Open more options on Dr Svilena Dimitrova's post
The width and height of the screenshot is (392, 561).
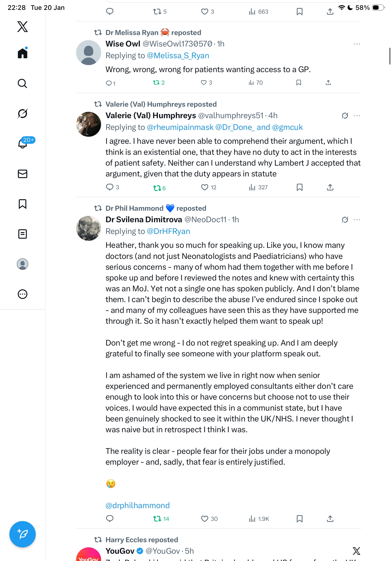tap(357, 220)
